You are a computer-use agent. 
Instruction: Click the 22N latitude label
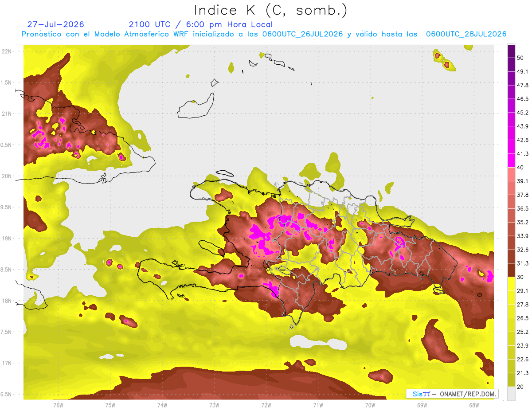pyautogui.click(x=7, y=51)
